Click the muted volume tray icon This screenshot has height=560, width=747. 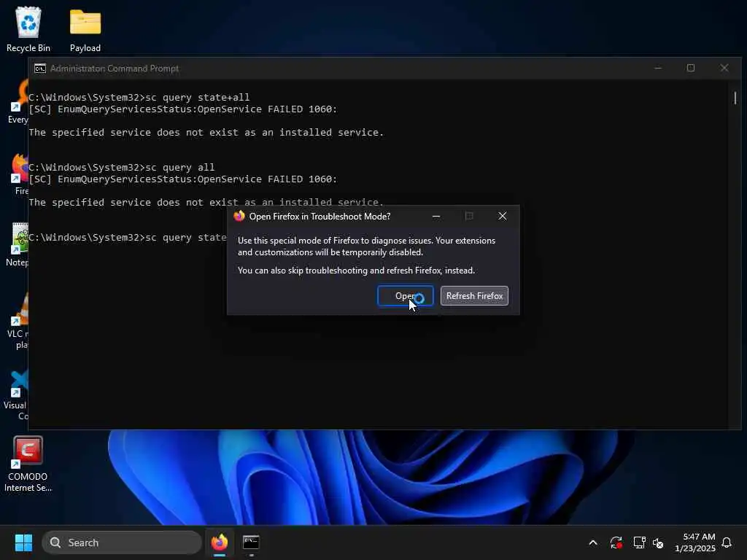coord(658,542)
